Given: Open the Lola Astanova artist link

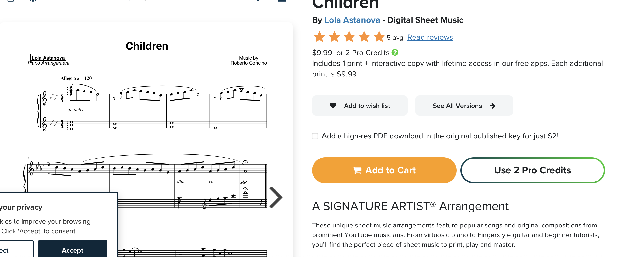Looking at the screenshot, I should coord(352,20).
